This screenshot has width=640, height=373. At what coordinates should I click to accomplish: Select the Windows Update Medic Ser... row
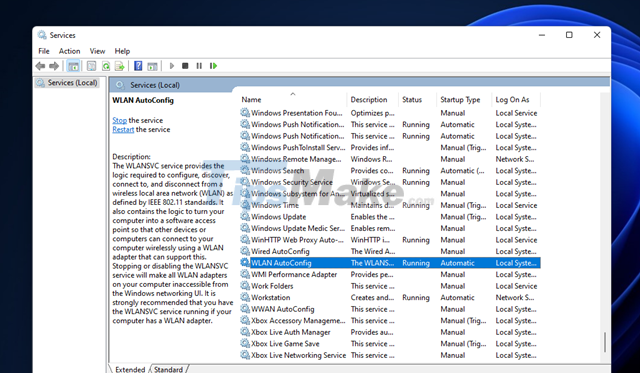(x=390, y=229)
